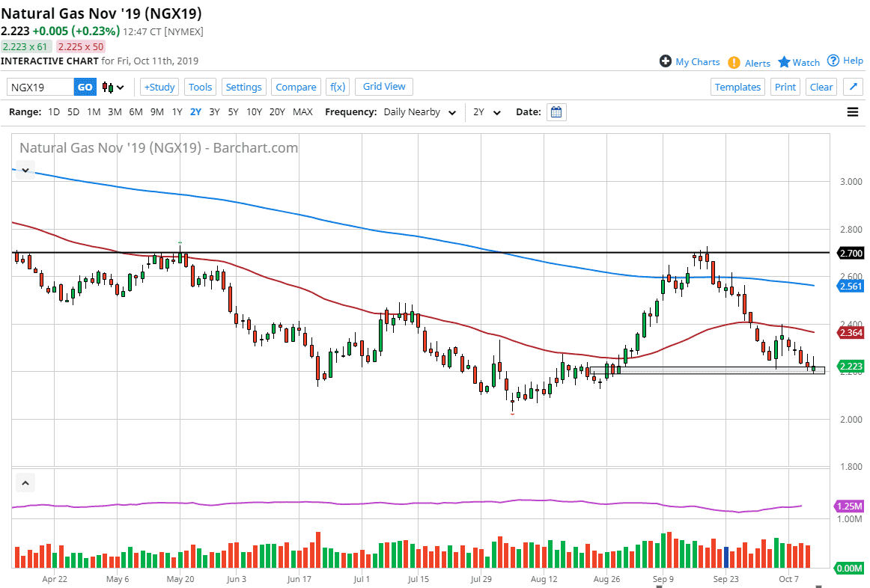Expand chart to fullscreen with arrow icon

(852, 87)
